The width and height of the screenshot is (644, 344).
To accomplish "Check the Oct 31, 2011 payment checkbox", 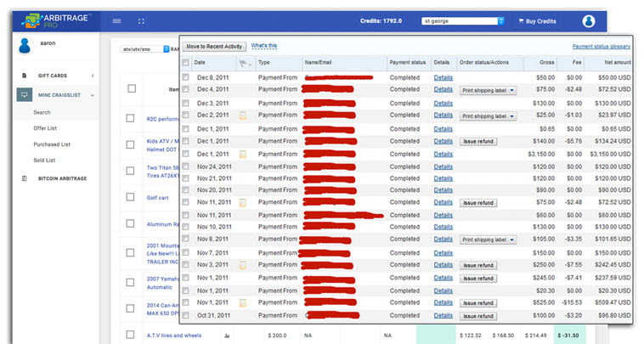I will point(186,315).
